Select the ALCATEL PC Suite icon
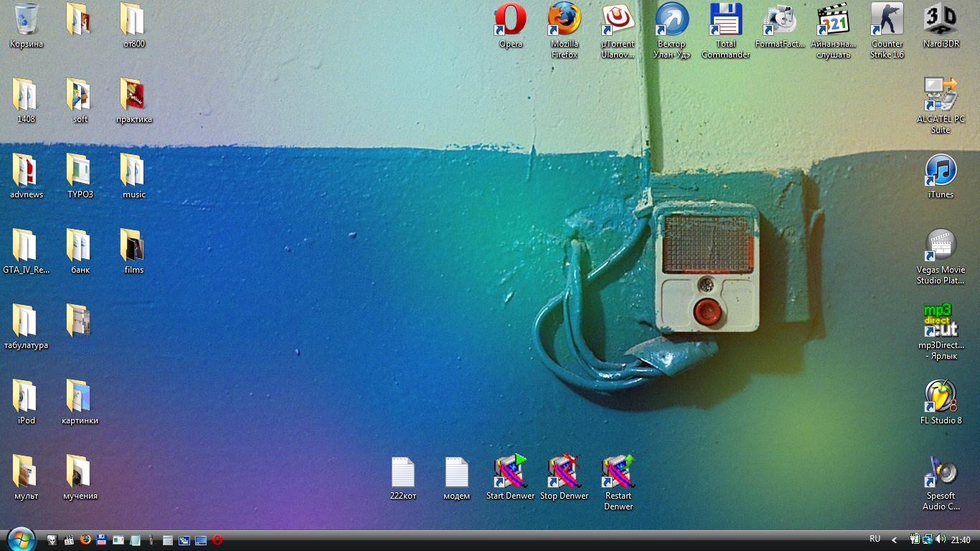 (941, 95)
